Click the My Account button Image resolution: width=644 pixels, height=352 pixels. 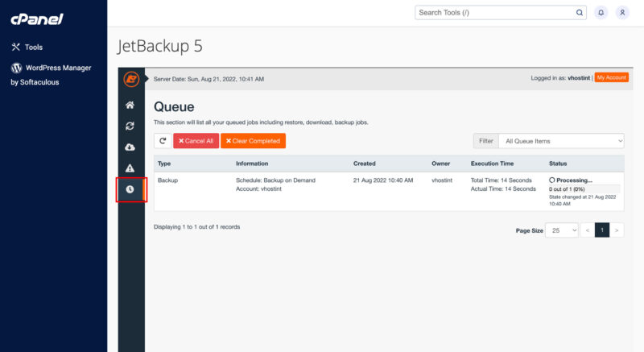(612, 77)
